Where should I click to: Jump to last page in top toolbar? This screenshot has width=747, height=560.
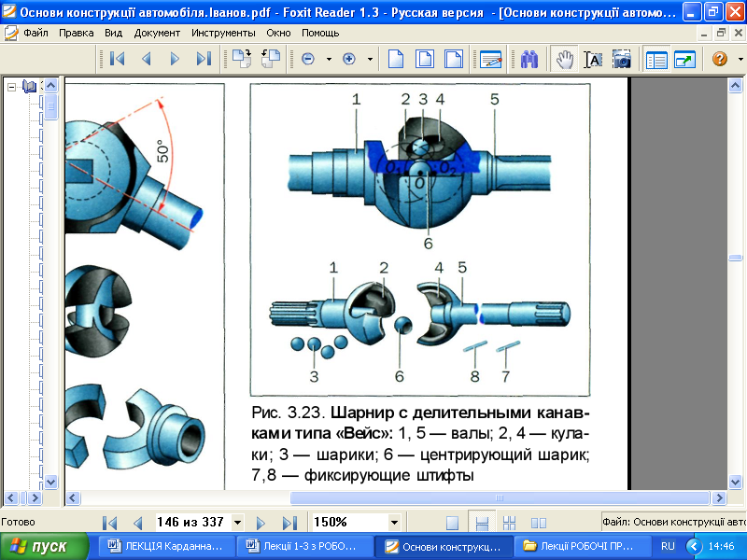[204, 59]
